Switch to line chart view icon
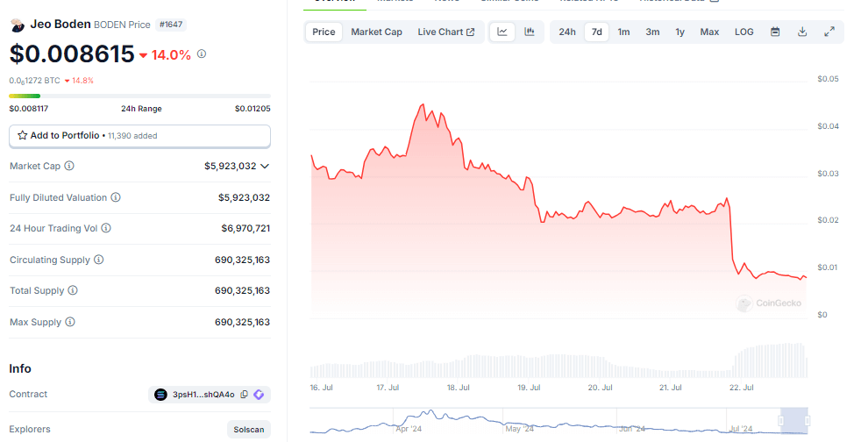This screenshot has height=442, width=868. (502, 32)
